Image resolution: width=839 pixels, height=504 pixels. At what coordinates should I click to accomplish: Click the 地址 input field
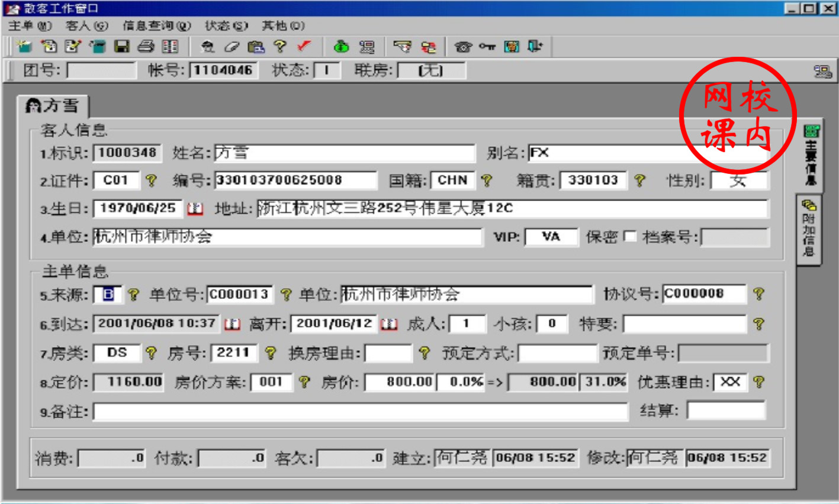click(x=513, y=209)
